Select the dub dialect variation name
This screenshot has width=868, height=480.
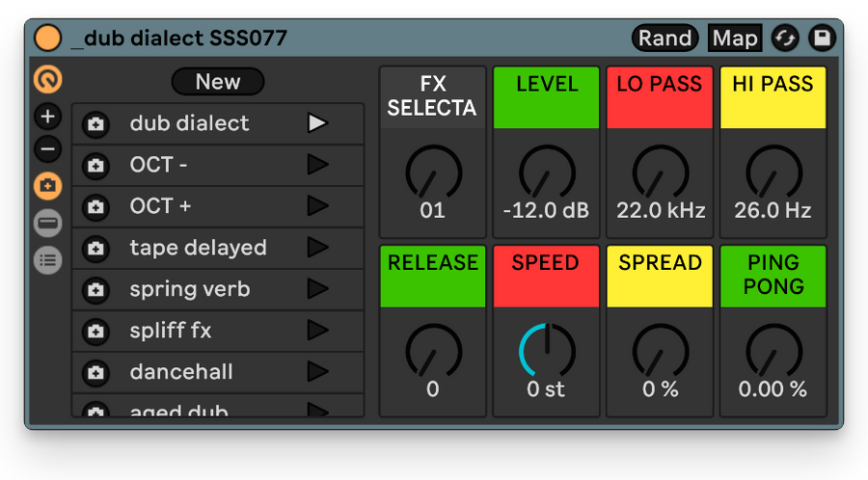pos(189,123)
